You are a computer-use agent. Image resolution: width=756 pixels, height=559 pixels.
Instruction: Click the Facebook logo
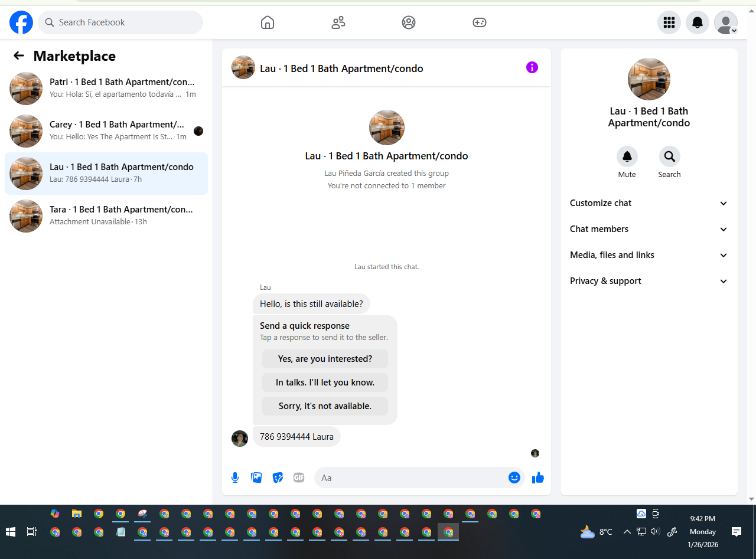tap(21, 22)
